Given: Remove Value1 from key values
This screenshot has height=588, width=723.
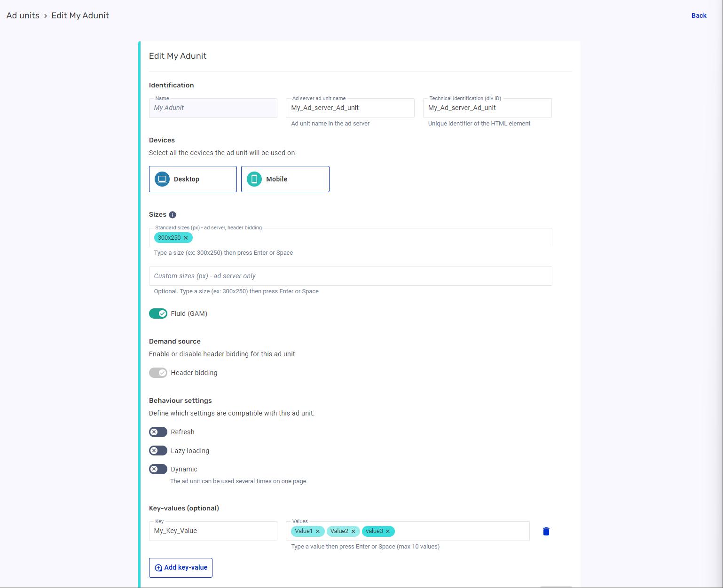Looking at the screenshot, I should (x=318, y=531).
